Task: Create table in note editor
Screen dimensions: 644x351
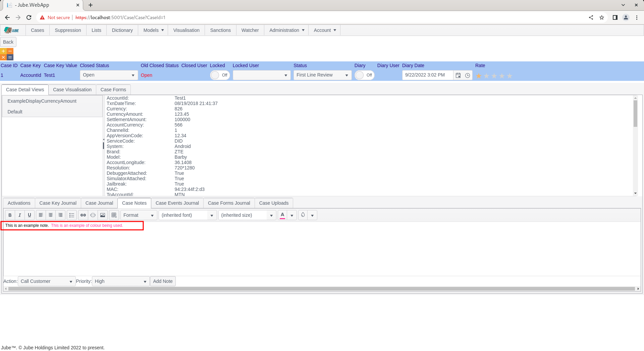Action: (114, 215)
